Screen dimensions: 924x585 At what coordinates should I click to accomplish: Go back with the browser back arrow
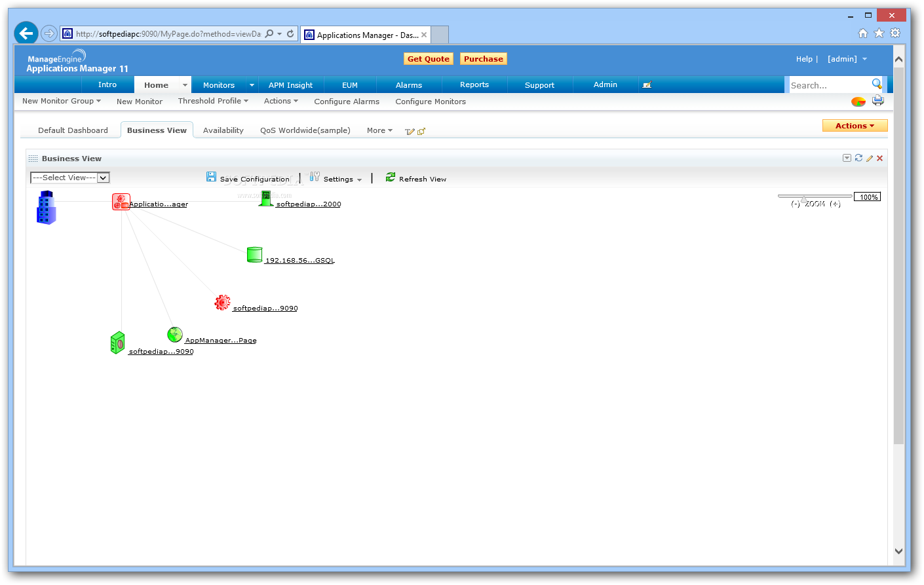coord(26,33)
